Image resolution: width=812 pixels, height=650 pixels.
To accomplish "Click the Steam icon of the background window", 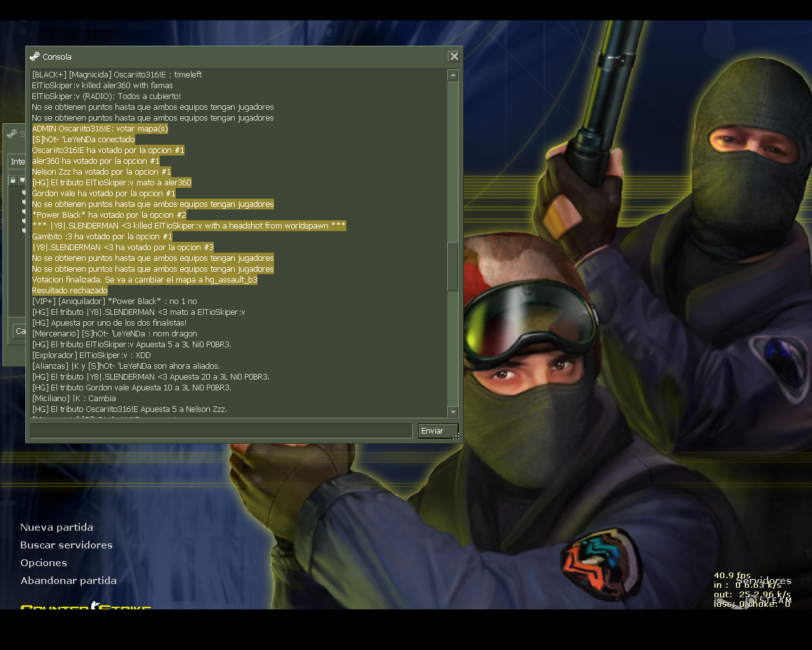I will [11, 135].
